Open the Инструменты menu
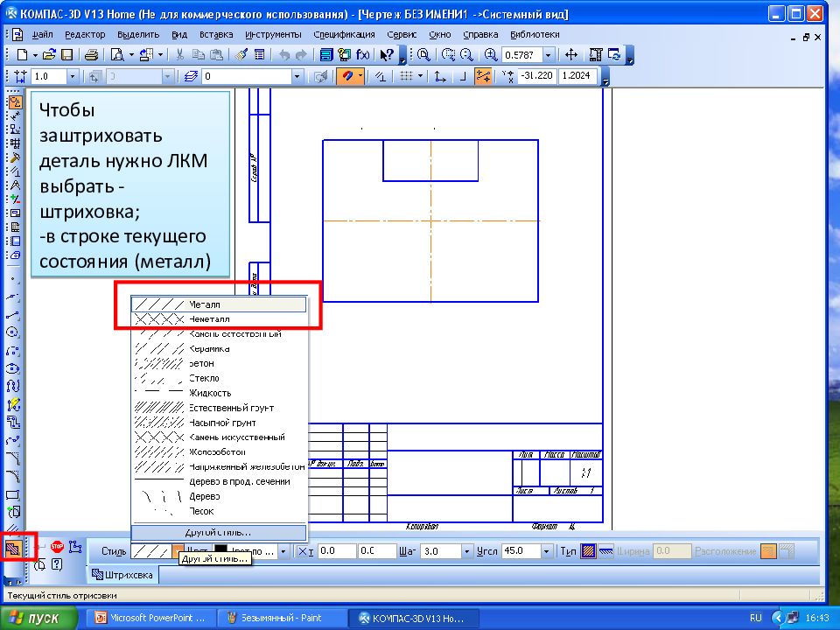Image resolution: width=840 pixels, height=630 pixels. pyautogui.click(x=273, y=35)
